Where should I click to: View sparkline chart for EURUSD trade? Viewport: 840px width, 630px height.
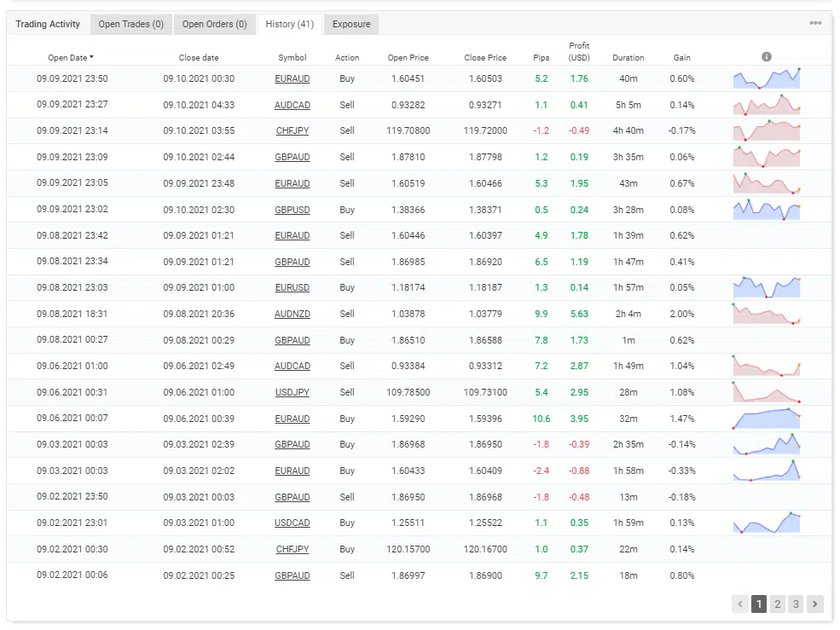[767, 287]
